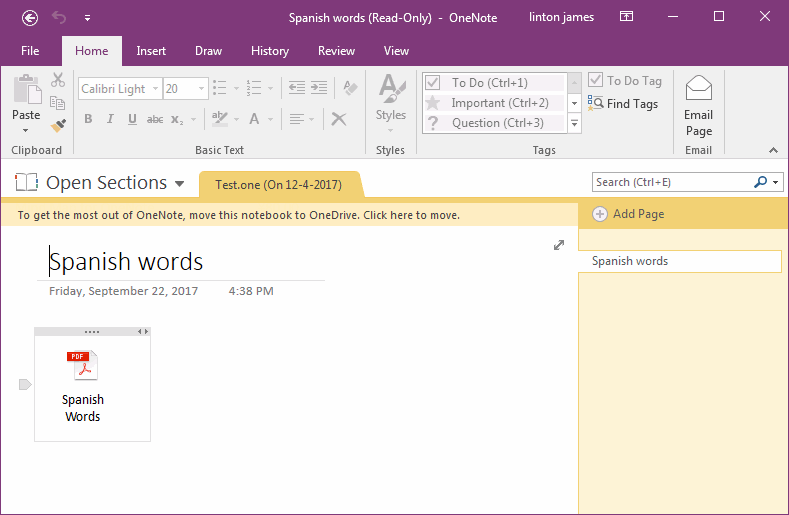The width and height of the screenshot is (789, 515).
Task: Click the Copy icon in Clipboard group
Action: [58, 103]
